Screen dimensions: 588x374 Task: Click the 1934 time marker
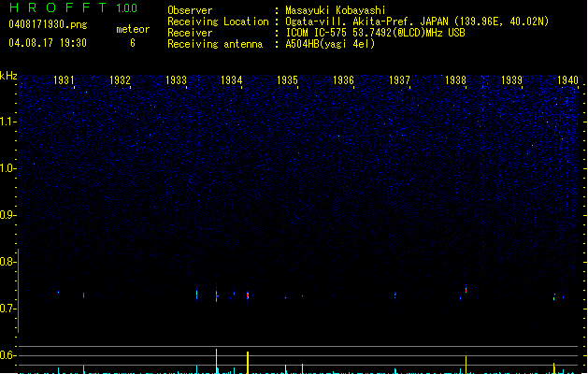(x=232, y=80)
